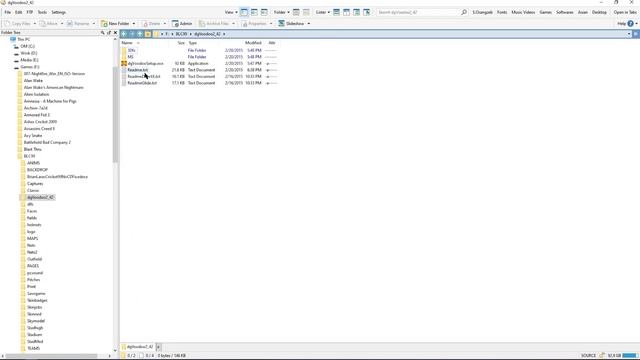The image size is (640, 360).
Task: Click the Move toolbar button
Action: pos(49,24)
